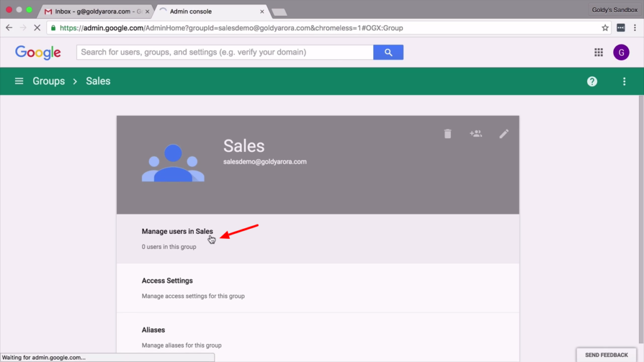
Task: Click the Goldy's Sandbox profile button
Action: [x=615, y=10]
